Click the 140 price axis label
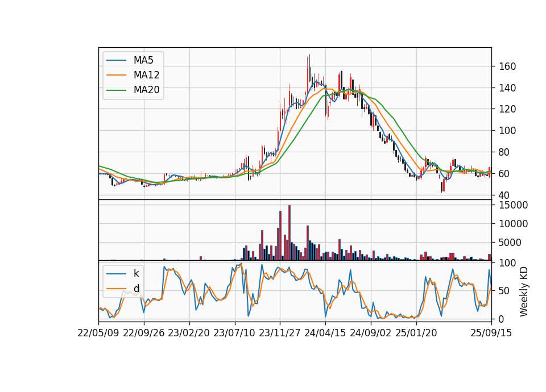Viewport: 546px width, 392px height. [507, 88]
